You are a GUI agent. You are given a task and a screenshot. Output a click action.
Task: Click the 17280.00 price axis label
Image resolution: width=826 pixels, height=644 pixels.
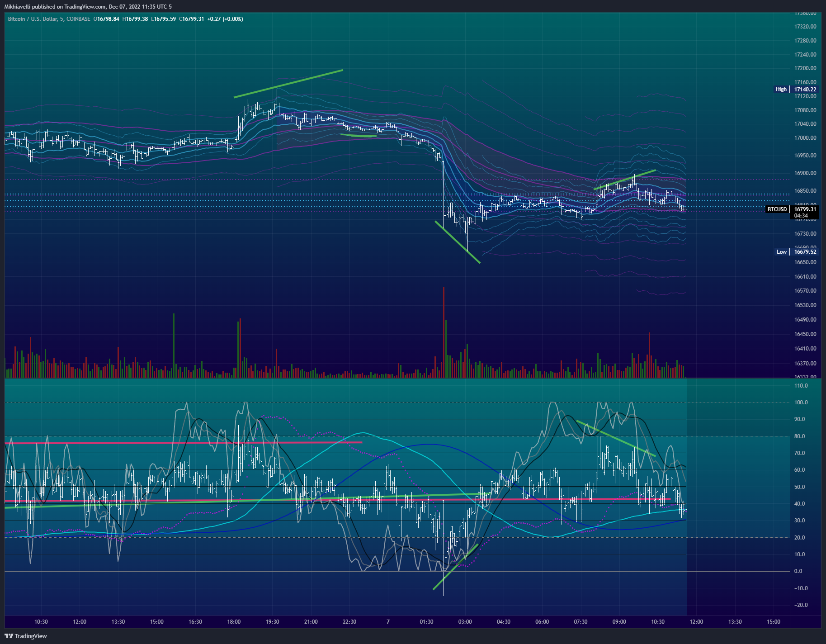click(805, 41)
